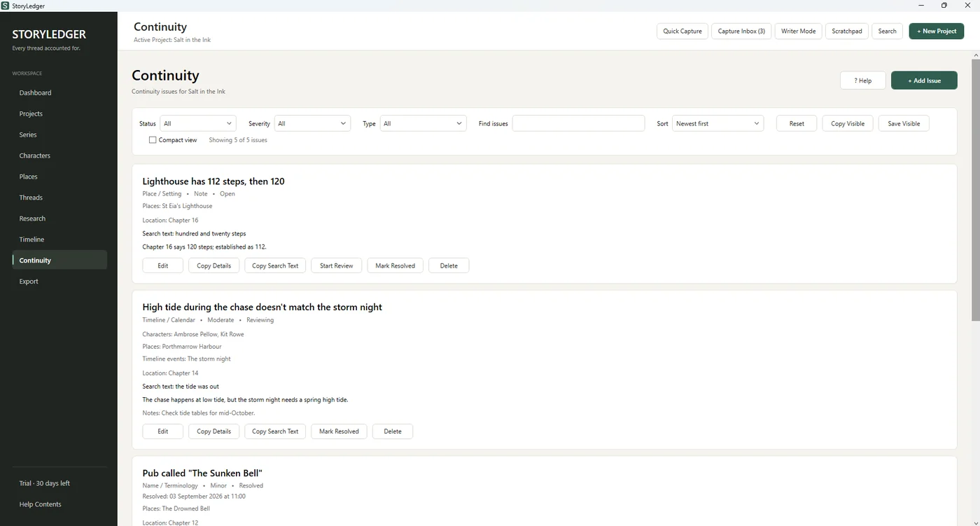Open Threads in the sidebar
The image size is (980, 526).
point(59,198)
